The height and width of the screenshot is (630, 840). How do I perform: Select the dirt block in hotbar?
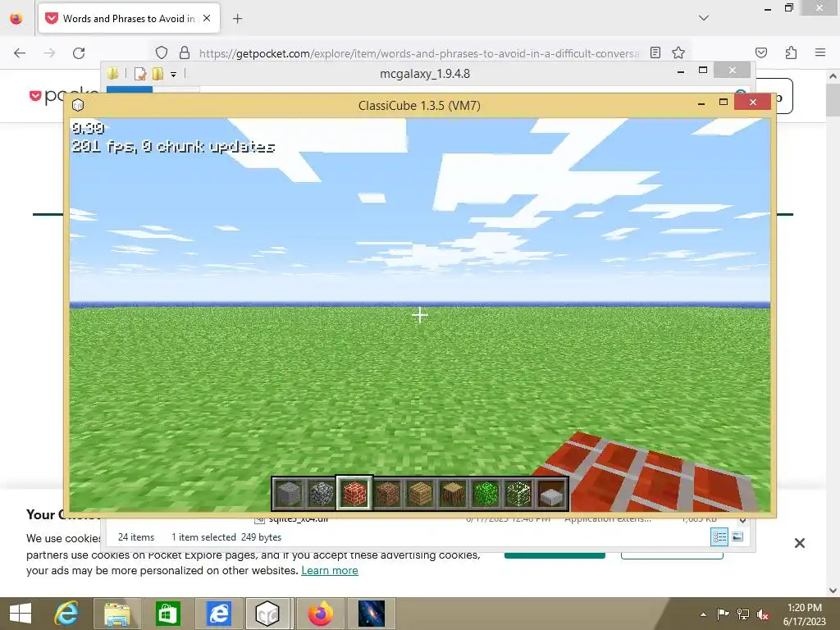click(387, 493)
